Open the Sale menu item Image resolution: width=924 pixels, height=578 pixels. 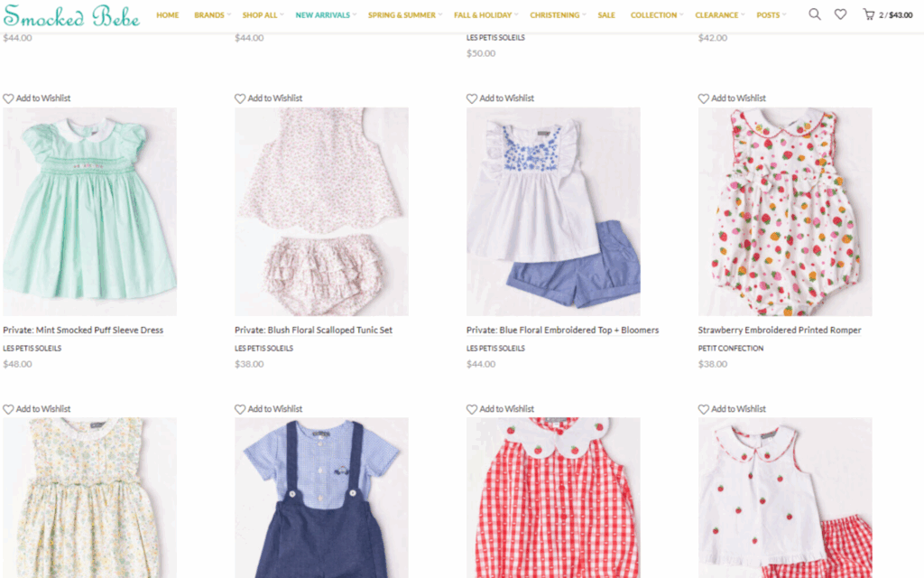tap(606, 15)
